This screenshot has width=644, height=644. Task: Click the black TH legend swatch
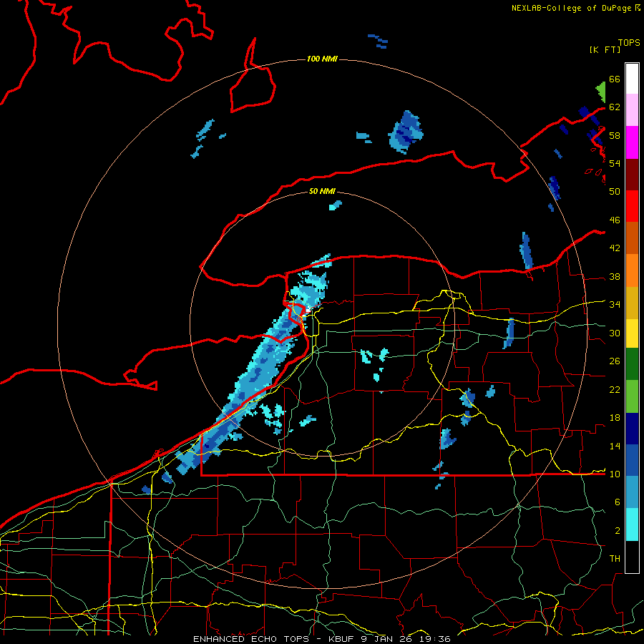[x=632, y=556]
